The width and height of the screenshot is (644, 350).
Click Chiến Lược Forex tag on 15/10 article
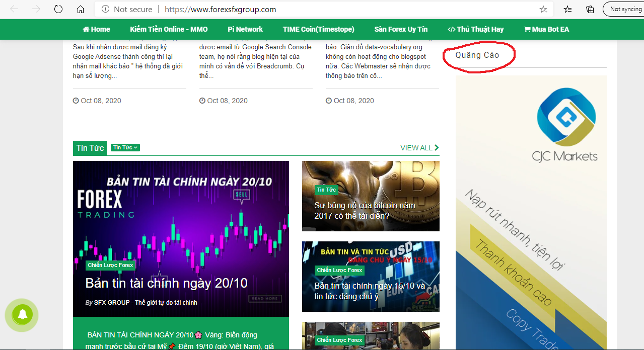tap(340, 270)
